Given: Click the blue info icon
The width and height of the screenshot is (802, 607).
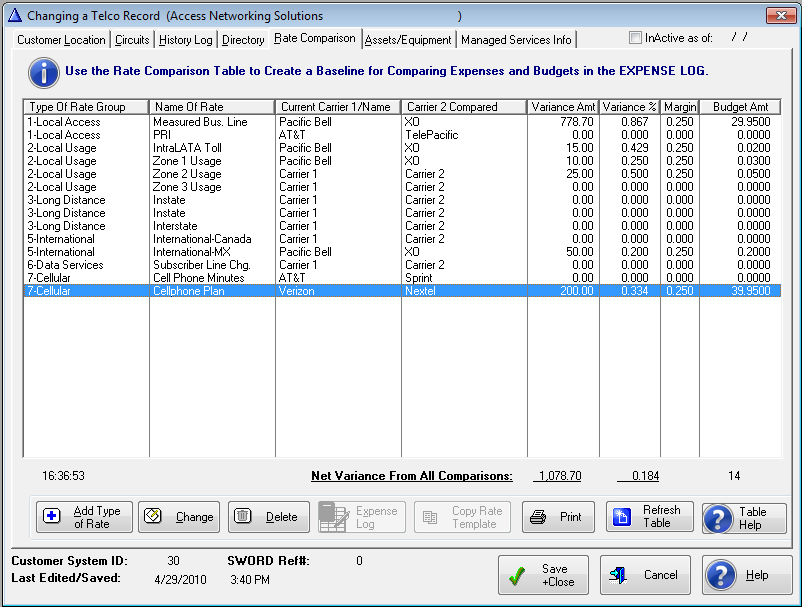Looking at the screenshot, I should point(44,73).
